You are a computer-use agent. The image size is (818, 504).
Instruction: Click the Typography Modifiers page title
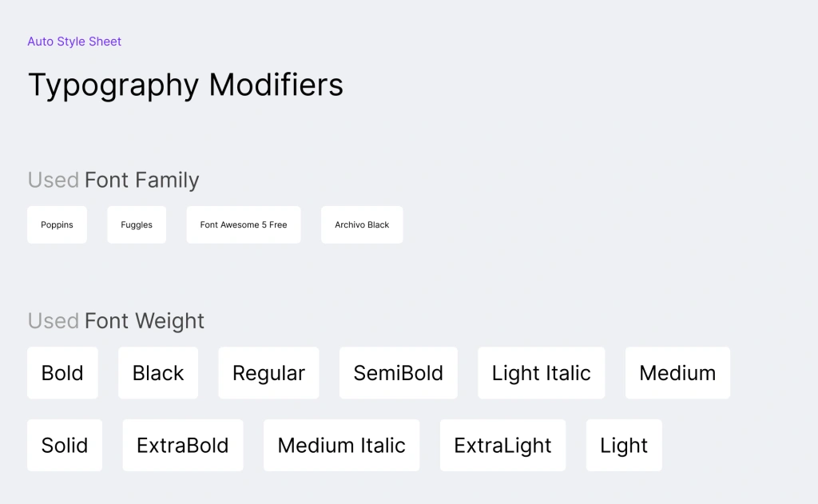click(185, 85)
